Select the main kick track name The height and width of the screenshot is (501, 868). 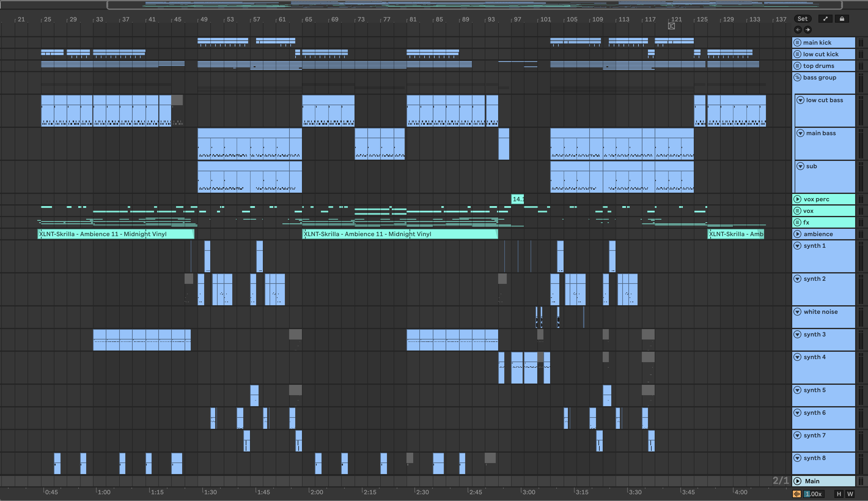[x=817, y=42]
